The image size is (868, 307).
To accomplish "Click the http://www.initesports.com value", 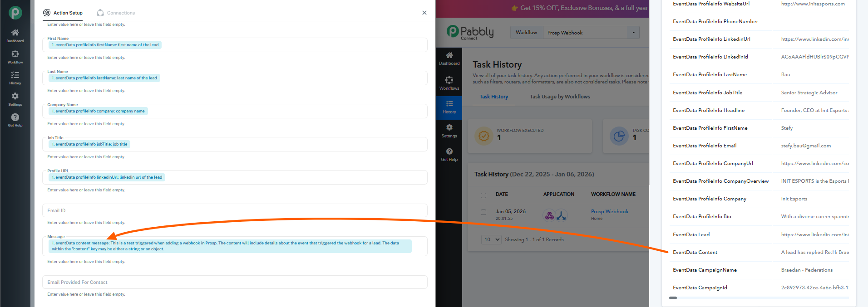I will 813,4.
